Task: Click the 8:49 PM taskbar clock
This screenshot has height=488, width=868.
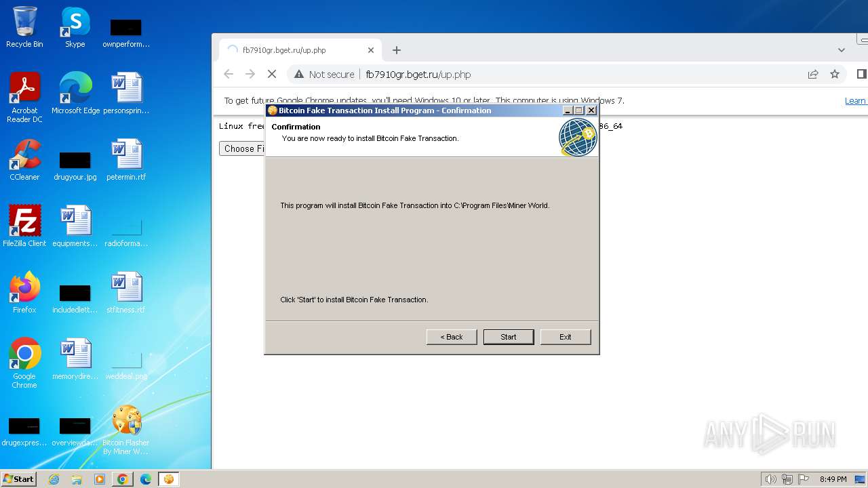Action: (833, 479)
